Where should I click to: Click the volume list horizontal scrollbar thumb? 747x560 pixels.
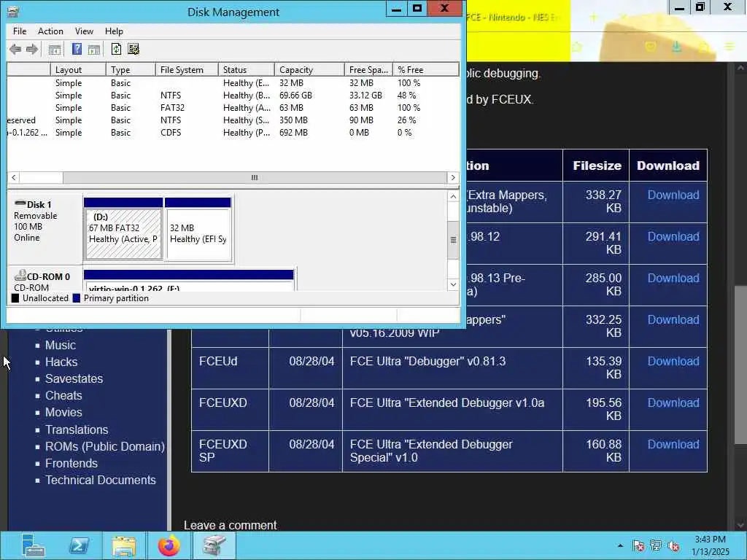[x=255, y=177]
